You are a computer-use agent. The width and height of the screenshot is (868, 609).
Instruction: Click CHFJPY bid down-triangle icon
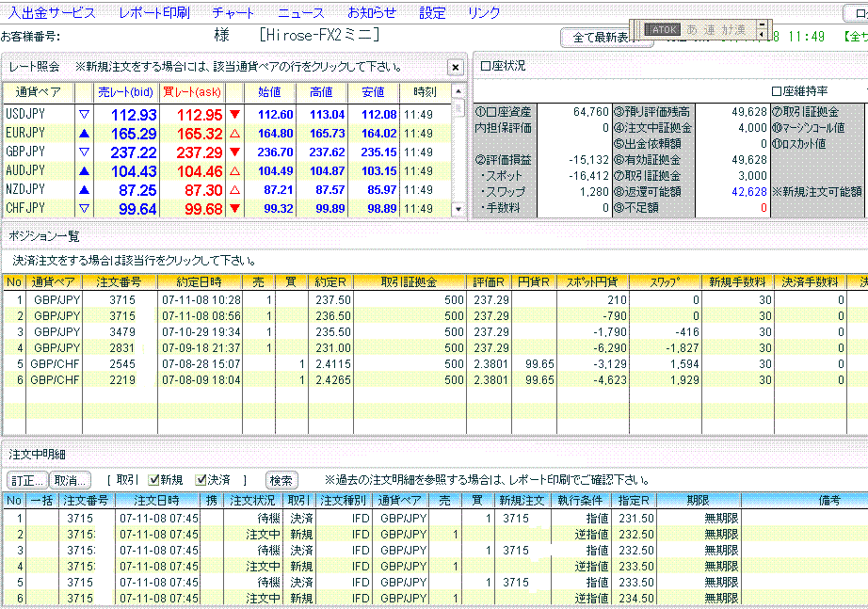(x=84, y=209)
